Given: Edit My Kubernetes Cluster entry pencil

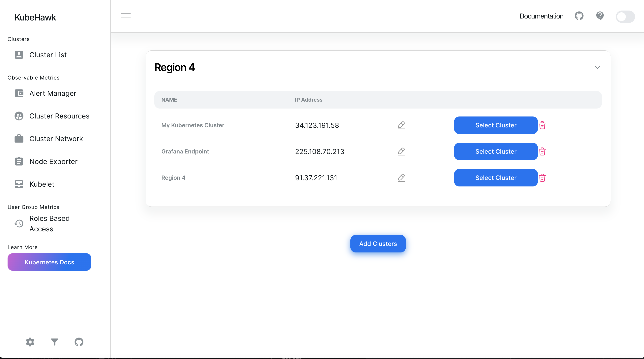Looking at the screenshot, I should [x=401, y=125].
